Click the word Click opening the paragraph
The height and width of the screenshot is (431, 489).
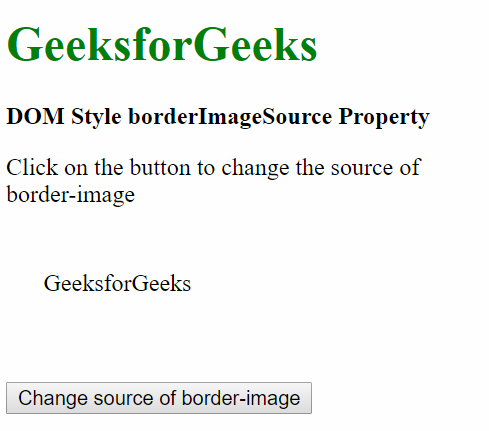pyautogui.click(x=32, y=167)
